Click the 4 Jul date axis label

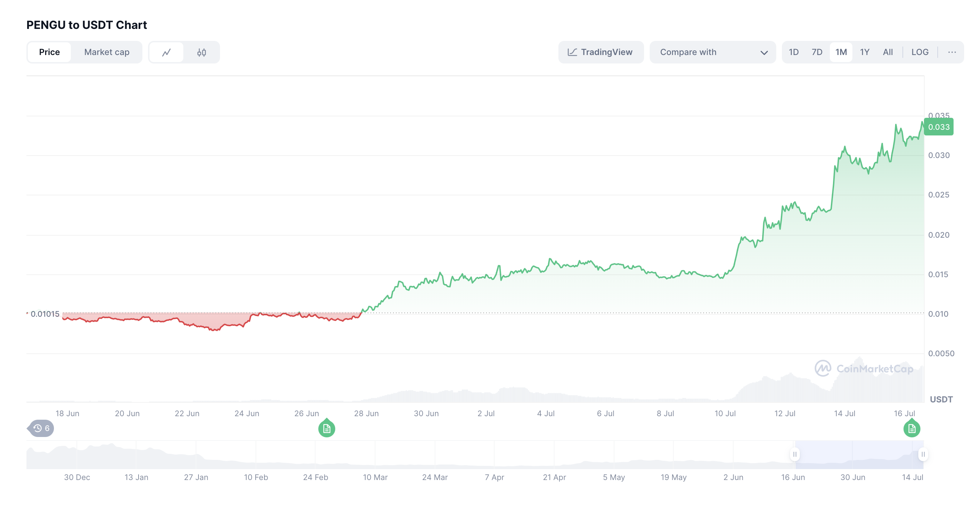(546, 413)
